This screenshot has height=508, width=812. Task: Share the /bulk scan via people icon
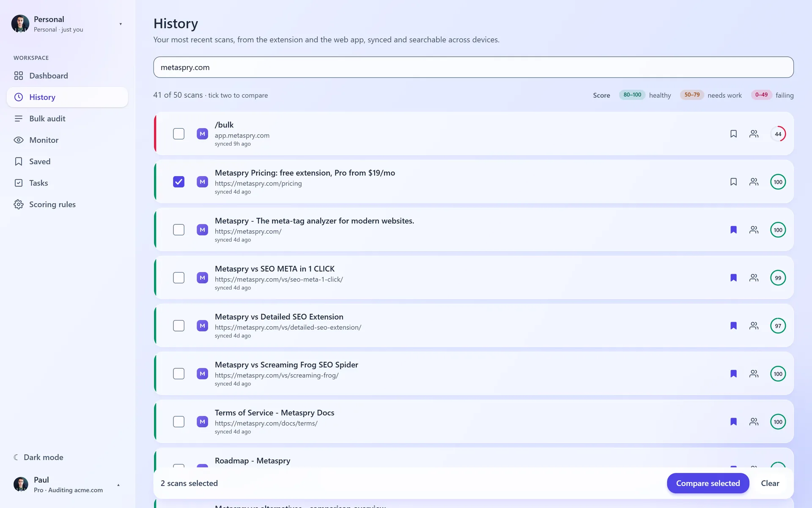click(x=754, y=134)
